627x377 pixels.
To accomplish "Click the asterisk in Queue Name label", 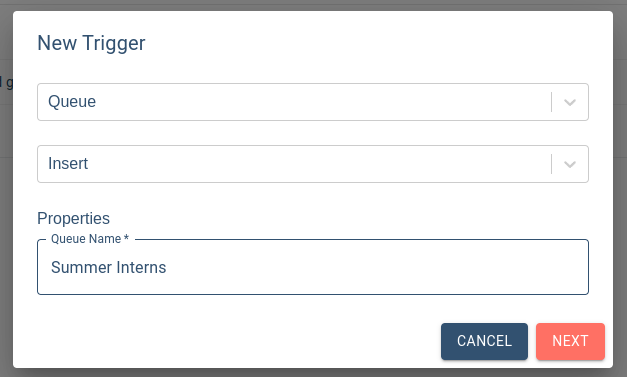I will (126, 237).
